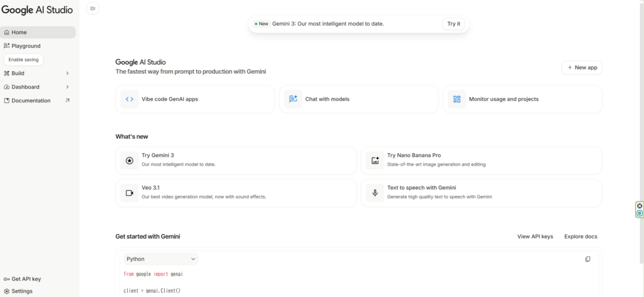Collapse the sidebar with the toggle icon
The width and height of the screenshot is (644, 297).
(92, 8)
